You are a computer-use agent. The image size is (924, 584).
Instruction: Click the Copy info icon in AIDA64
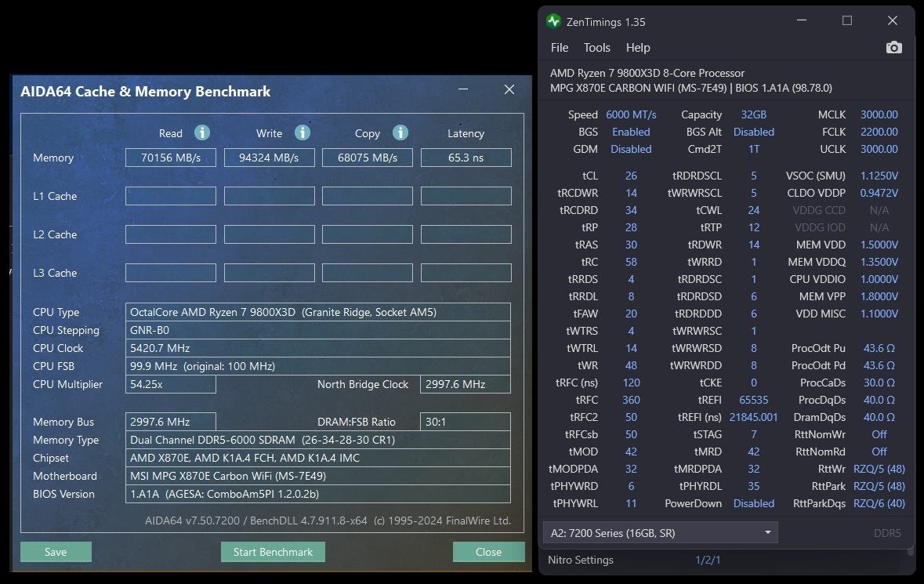[400, 132]
